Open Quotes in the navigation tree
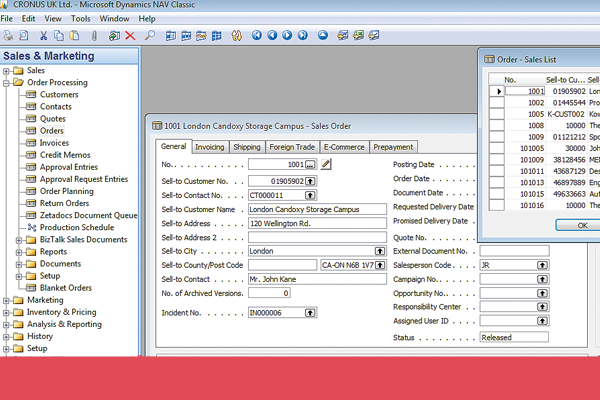 (x=53, y=119)
